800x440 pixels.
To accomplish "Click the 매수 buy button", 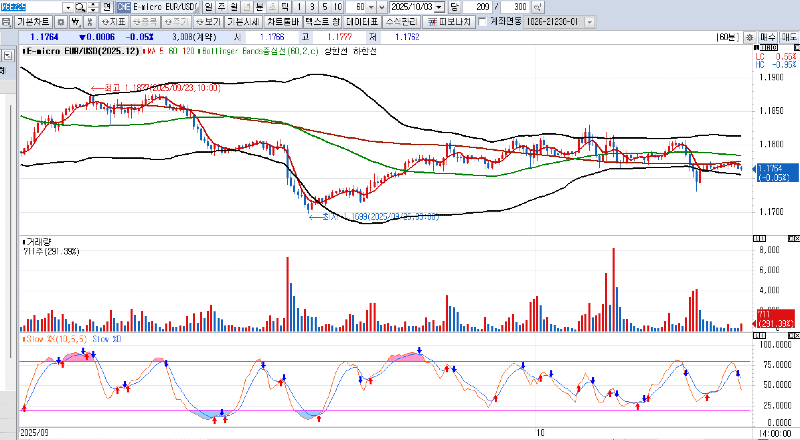I will point(765,36).
